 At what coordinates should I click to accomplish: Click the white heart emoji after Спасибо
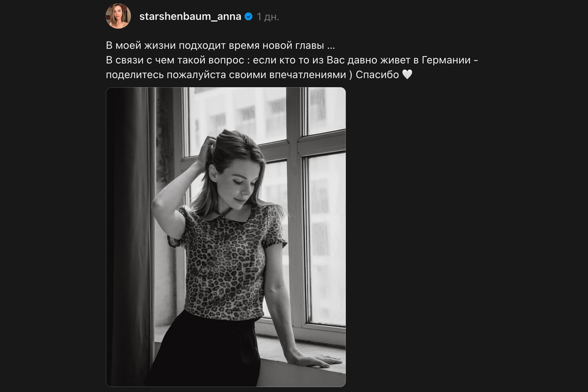point(407,75)
